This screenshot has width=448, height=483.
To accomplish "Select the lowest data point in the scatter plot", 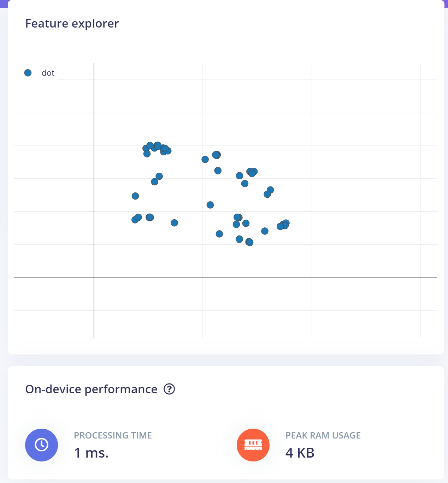I will 249,242.
